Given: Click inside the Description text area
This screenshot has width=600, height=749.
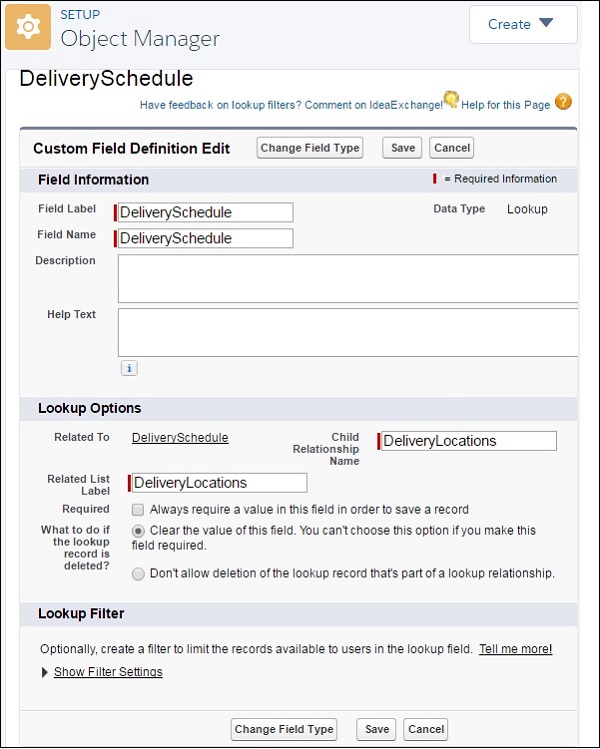Looking at the screenshot, I should [347, 278].
